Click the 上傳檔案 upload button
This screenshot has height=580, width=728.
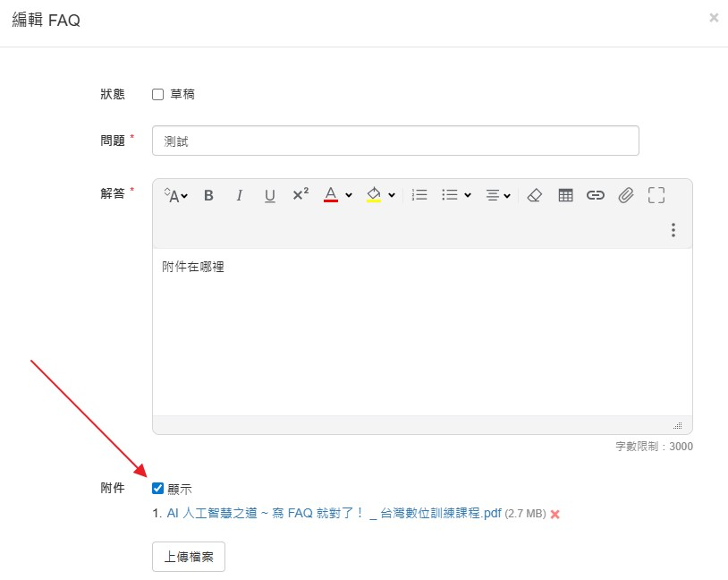tap(189, 557)
